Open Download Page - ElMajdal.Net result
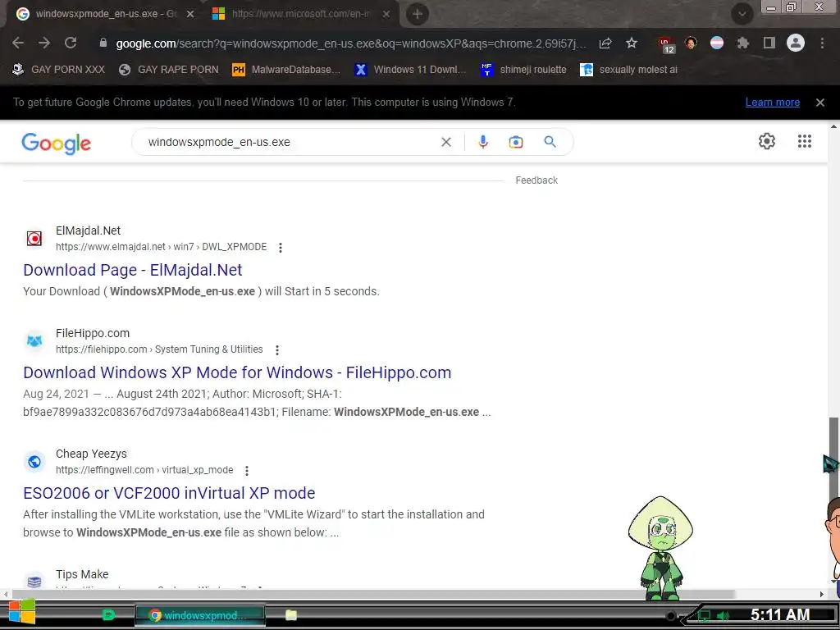This screenshot has width=840, height=630. pyautogui.click(x=133, y=270)
